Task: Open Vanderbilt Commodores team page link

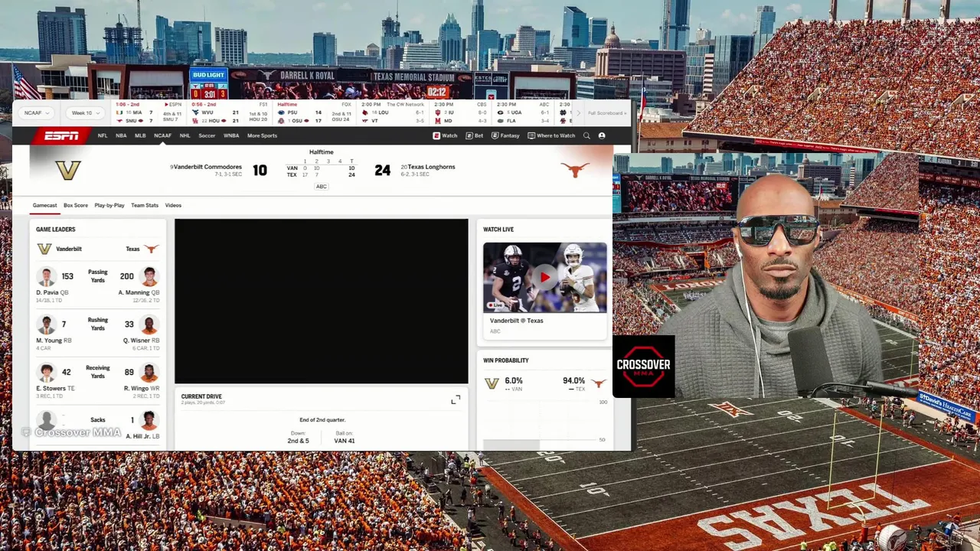Action: pyautogui.click(x=207, y=167)
